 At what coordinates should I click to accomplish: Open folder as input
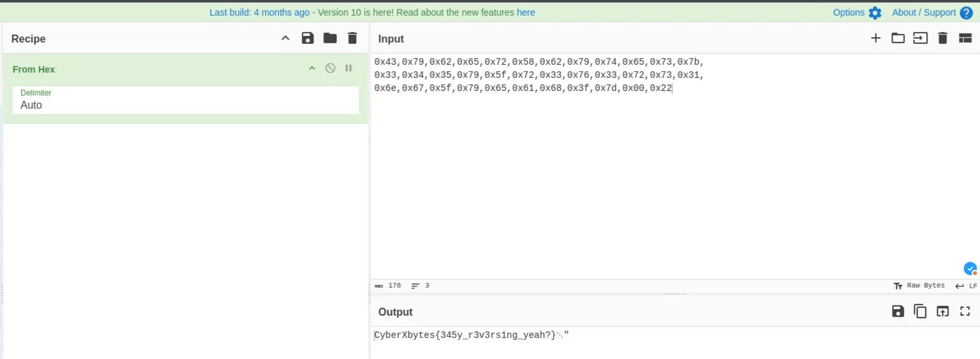[x=898, y=39]
